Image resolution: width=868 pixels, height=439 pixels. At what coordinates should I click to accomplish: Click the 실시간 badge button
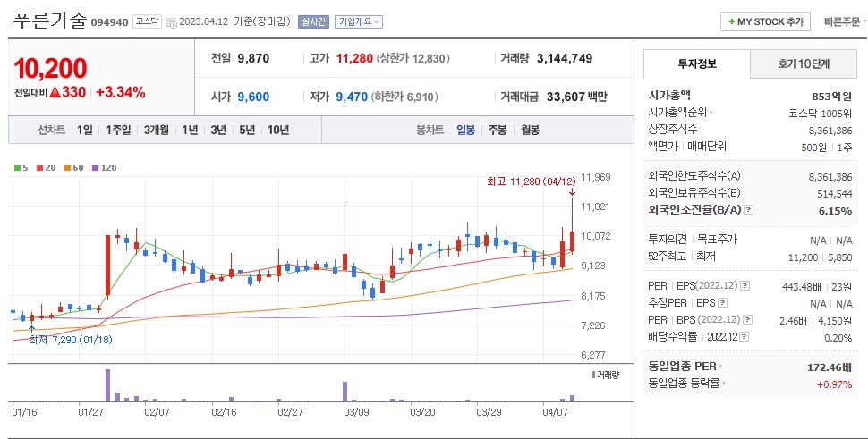(x=313, y=21)
